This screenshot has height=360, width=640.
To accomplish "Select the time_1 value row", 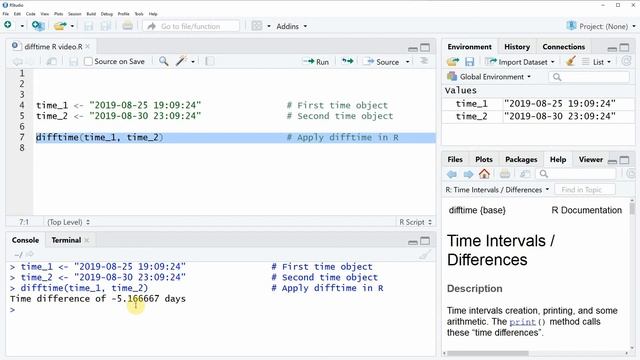I will pos(538,104).
